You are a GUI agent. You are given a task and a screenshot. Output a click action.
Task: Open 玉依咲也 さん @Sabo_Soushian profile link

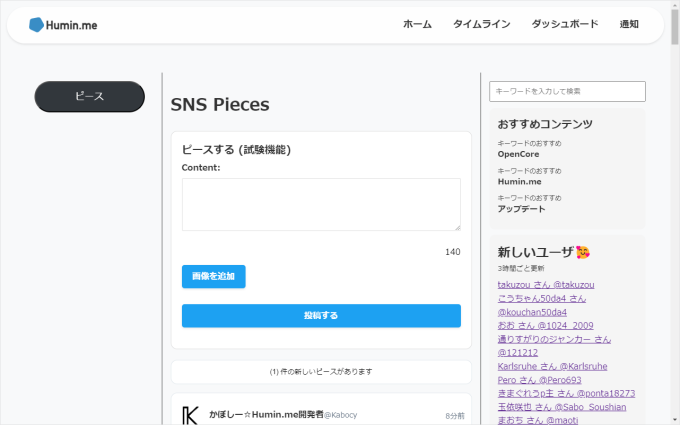pyautogui.click(x=562, y=407)
